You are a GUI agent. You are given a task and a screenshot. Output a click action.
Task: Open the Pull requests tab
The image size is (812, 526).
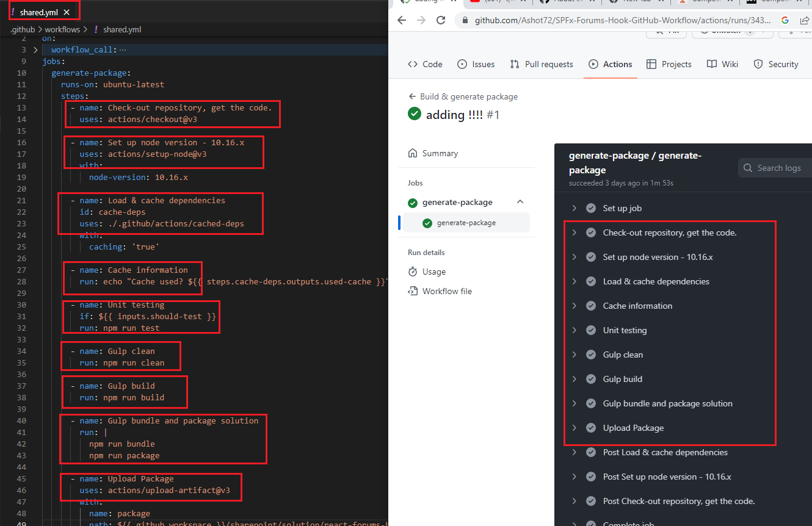pos(541,64)
